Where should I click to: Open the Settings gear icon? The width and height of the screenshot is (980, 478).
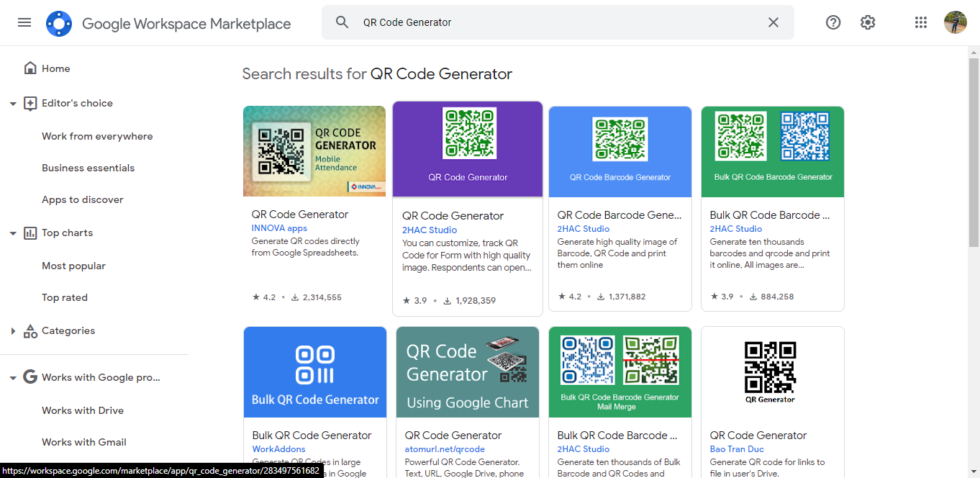tap(868, 22)
